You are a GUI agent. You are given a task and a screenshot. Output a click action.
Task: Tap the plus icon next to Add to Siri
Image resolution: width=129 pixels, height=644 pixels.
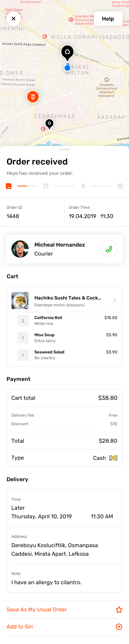click(x=119, y=627)
